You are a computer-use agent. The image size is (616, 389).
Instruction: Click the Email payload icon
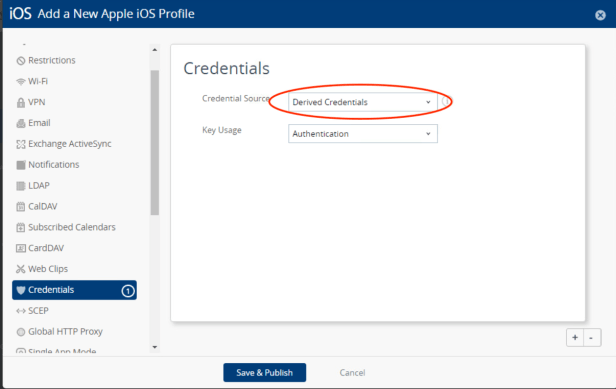(x=20, y=123)
